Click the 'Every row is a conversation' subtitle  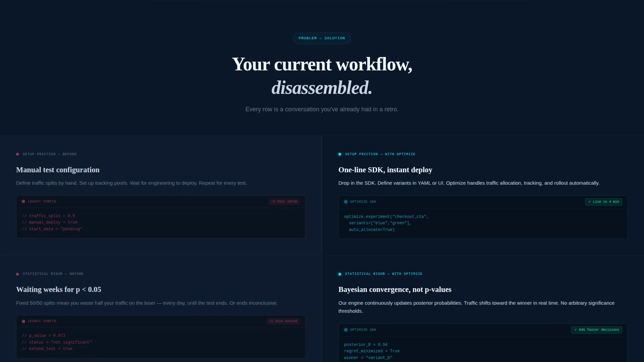tap(322, 109)
